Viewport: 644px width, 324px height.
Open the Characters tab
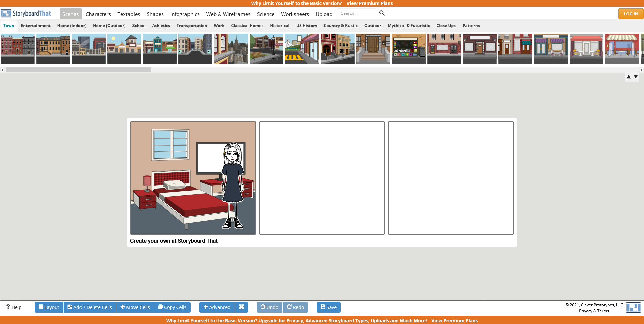98,14
